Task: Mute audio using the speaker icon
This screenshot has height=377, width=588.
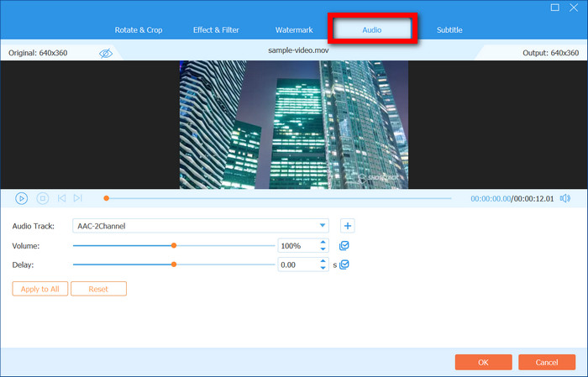Action: pos(564,198)
